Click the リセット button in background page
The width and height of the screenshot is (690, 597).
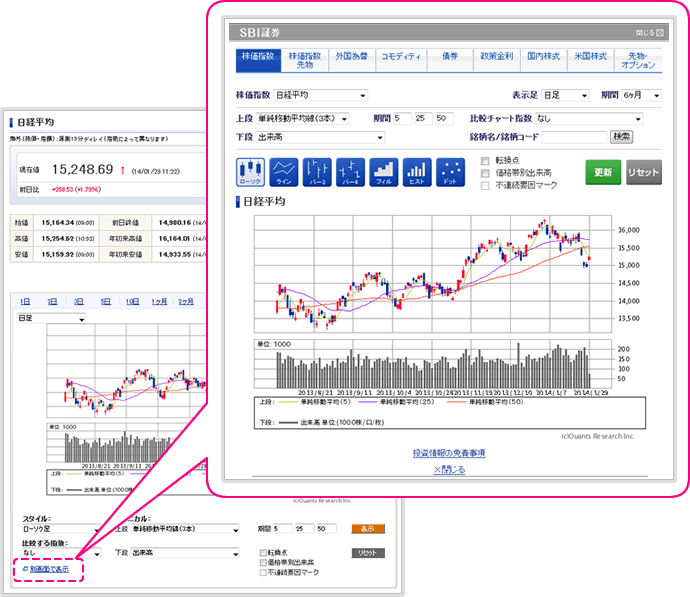pyautogui.click(x=368, y=553)
